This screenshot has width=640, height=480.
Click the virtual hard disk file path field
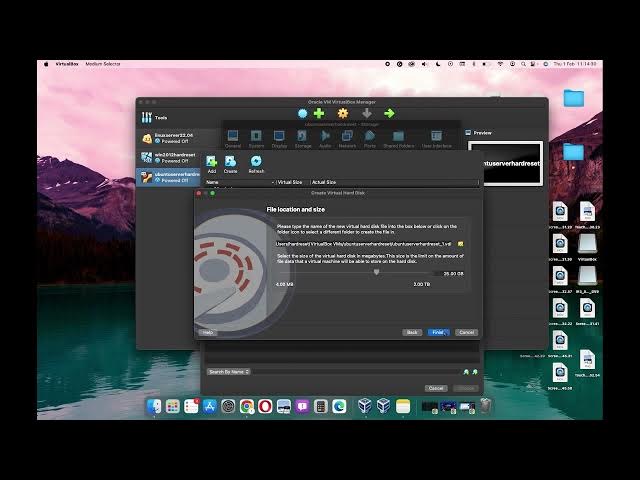pyautogui.click(x=364, y=244)
